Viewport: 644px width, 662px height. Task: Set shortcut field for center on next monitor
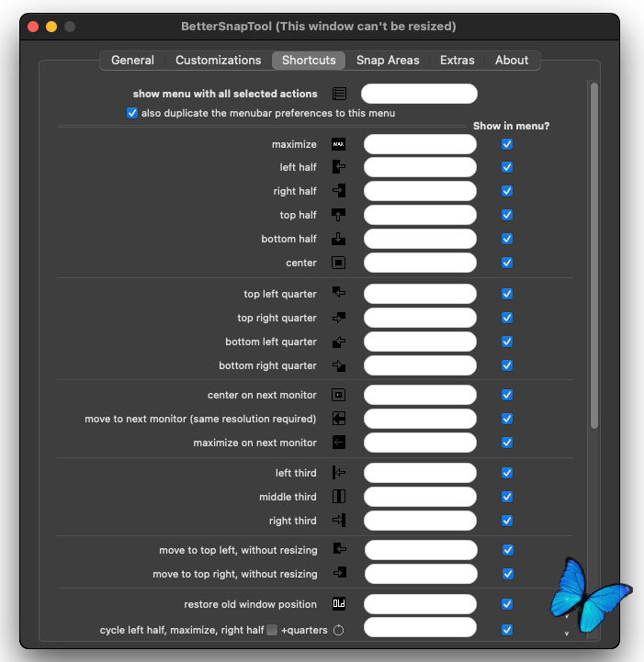click(x=420, y=395)
